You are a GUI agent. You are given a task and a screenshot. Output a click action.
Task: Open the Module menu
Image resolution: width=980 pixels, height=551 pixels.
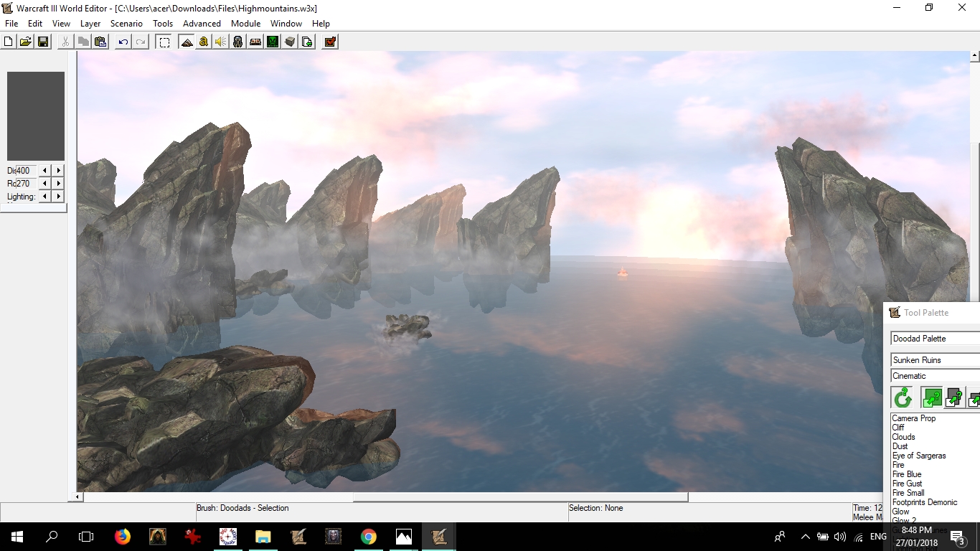click(x=245, y=24)
